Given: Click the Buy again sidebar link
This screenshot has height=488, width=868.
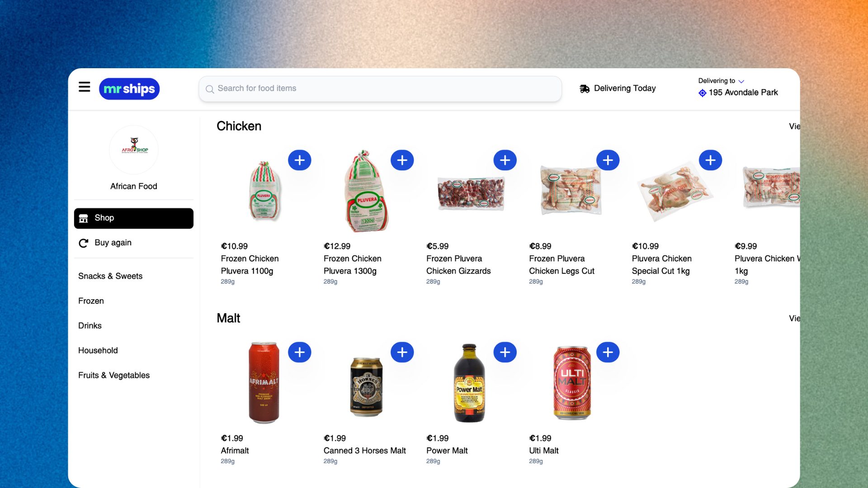Looking at the screenshot, I should [x=133, y=243].
